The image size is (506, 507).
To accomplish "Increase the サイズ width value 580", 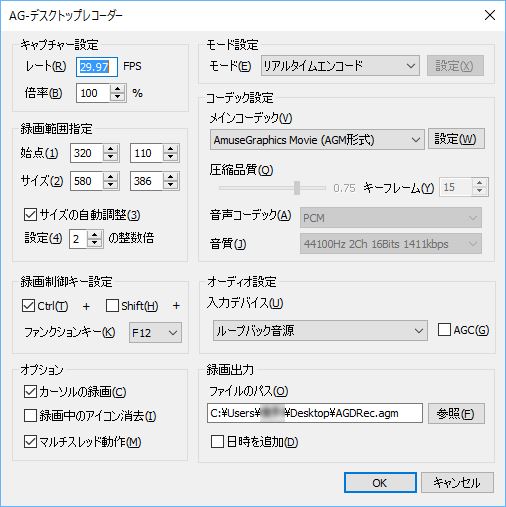I will click(x=111, y=177).
